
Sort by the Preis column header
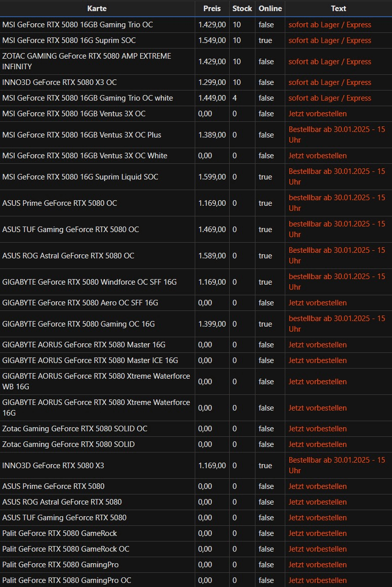(x=212, y=8)
